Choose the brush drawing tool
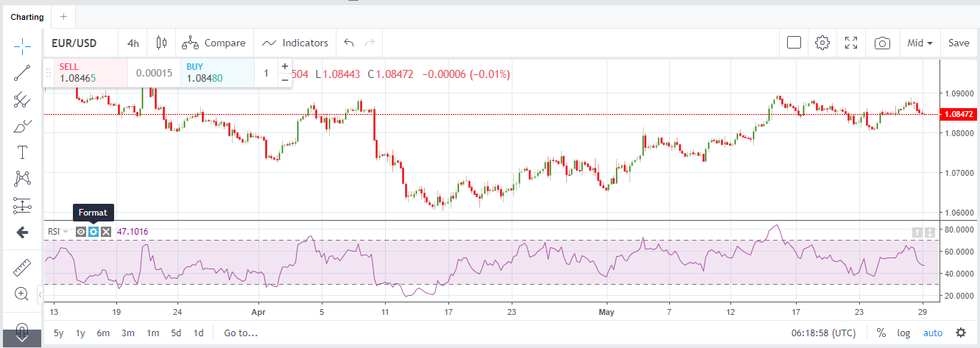Screen dimensions: 980x348 [x=22, y=126]
